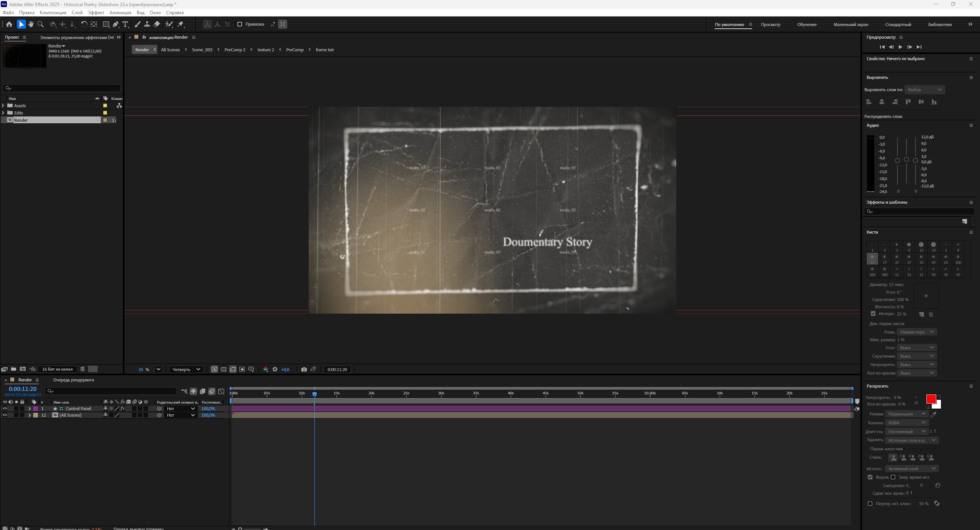Switch to the Обучение workspace
The height and width of the screenshot is (530, 980).
tap(807, 25)
